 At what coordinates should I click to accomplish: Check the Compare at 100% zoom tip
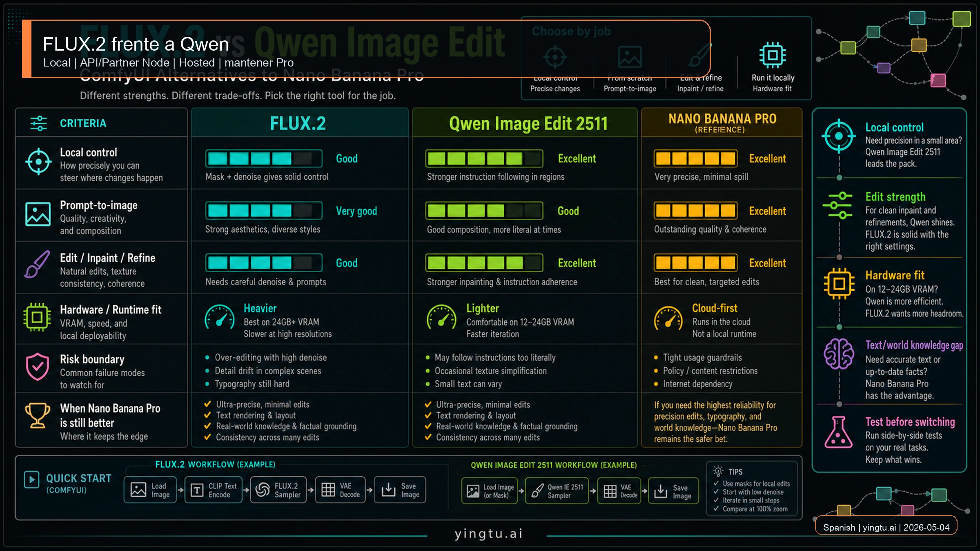click(716, 509)
